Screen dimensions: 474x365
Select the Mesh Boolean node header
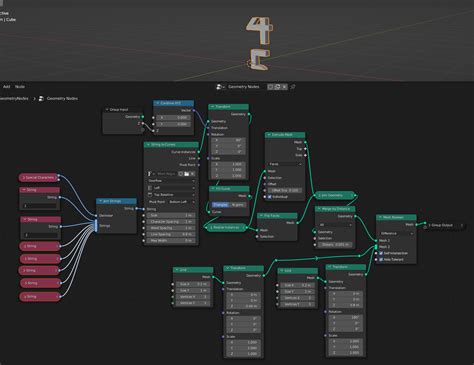click(x=396, y=217)
